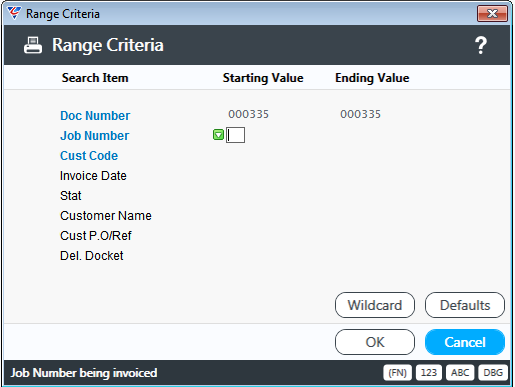Click the application logo in title bar
This screenshot has width=515, height=387.
coord(14,13)
